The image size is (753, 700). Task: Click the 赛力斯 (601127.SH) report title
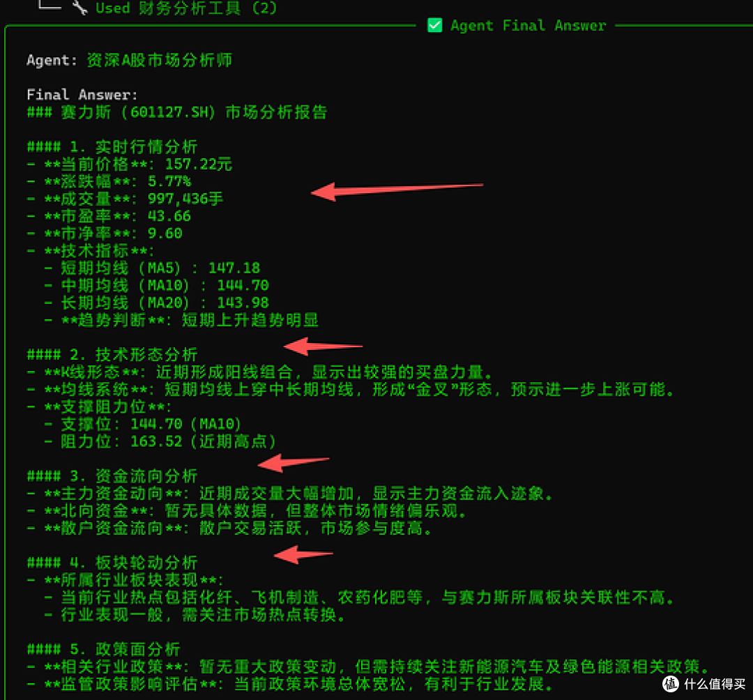pyautogui.click(x=178, y=112)
